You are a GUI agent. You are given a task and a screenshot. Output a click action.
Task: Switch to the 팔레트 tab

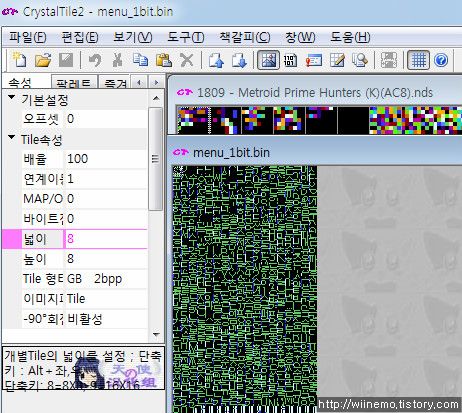(x=73, y=83)
